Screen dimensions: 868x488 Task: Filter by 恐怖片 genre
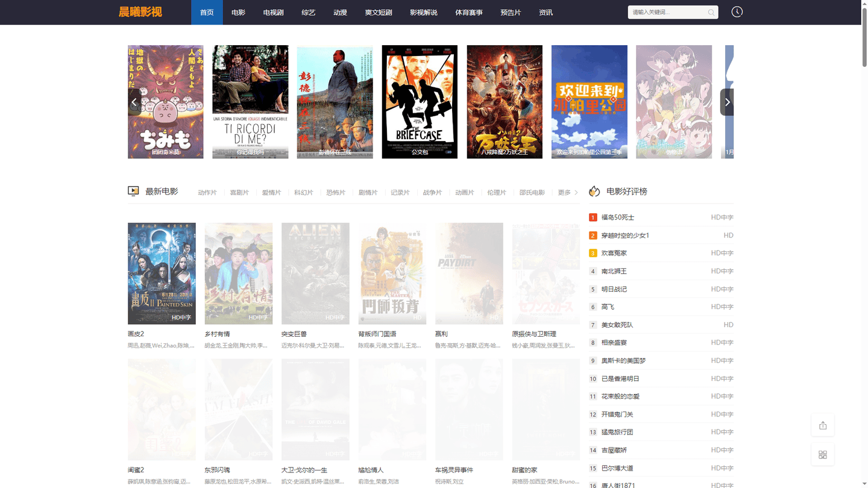point(336,193)
